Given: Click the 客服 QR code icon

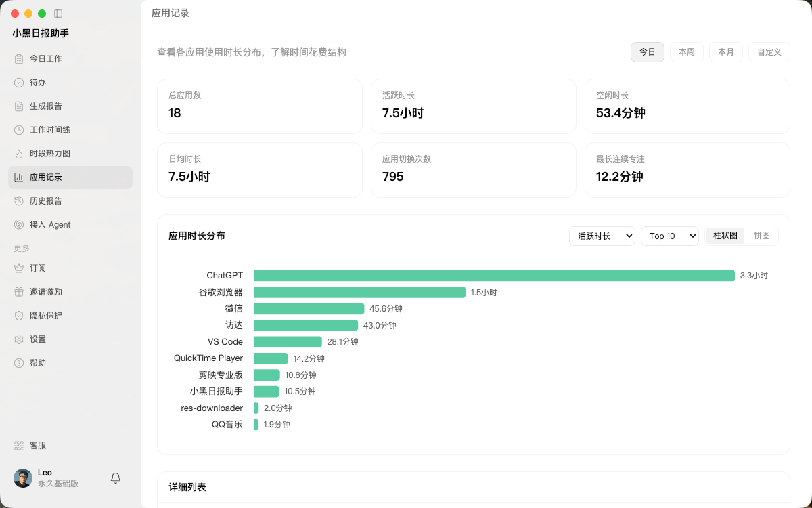Looking at the screenshot, I should 19,446.
